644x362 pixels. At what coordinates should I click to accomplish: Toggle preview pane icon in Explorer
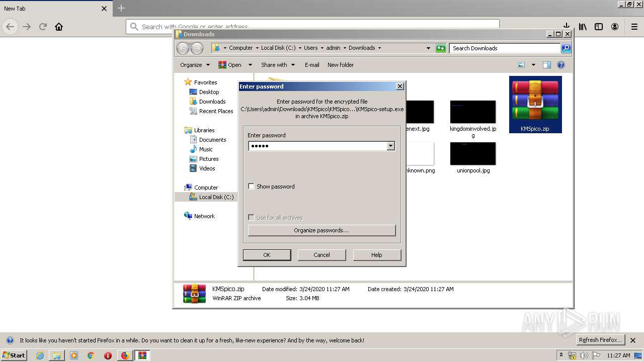coord(547,65)
